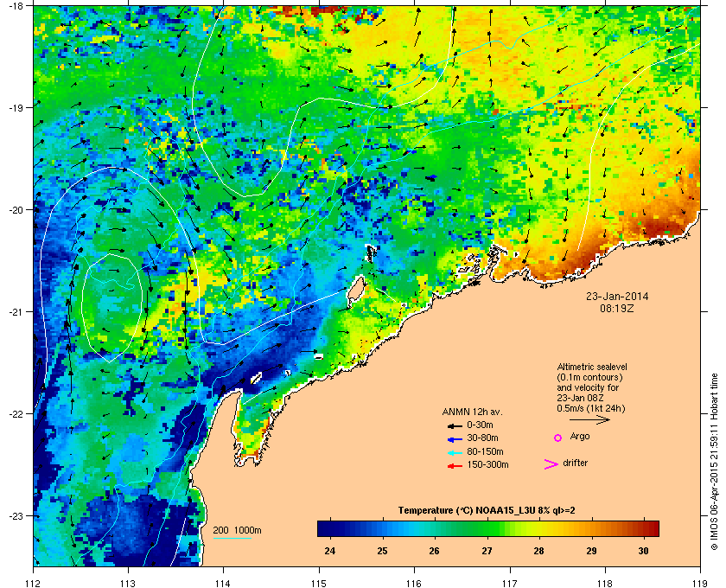
Task: Click the 24 degree colorbar tick label
Action: pyautogui.click(x=329, y=551)
